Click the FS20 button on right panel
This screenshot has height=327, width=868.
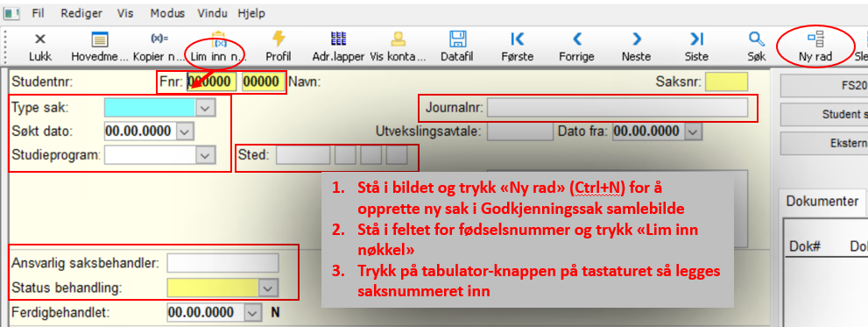point(823,87)
